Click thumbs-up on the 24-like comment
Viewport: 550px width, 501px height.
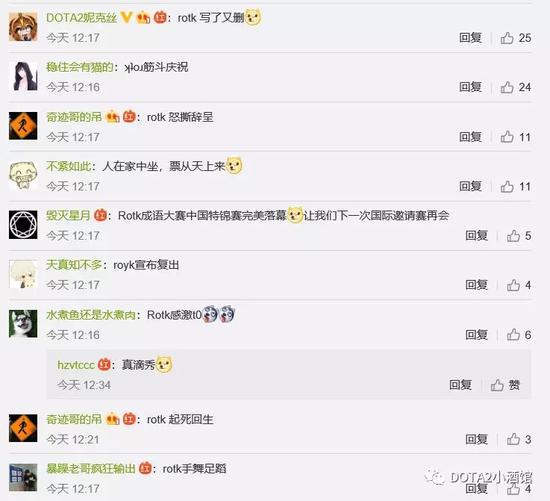click(515, 87)
